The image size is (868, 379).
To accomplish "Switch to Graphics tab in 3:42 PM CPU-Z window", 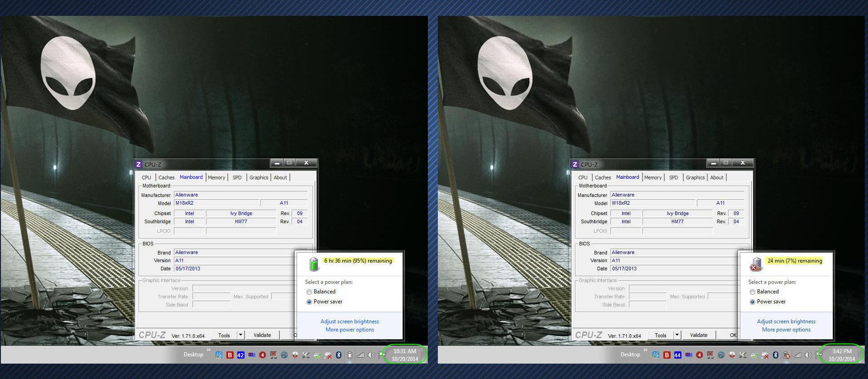I will click(x=695, y=178).
